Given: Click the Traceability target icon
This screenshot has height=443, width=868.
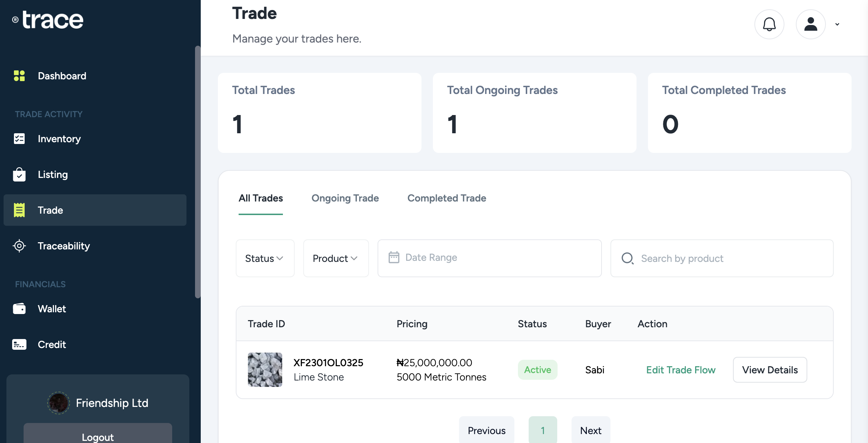Looking at the screenshot, I should (19, 246).
